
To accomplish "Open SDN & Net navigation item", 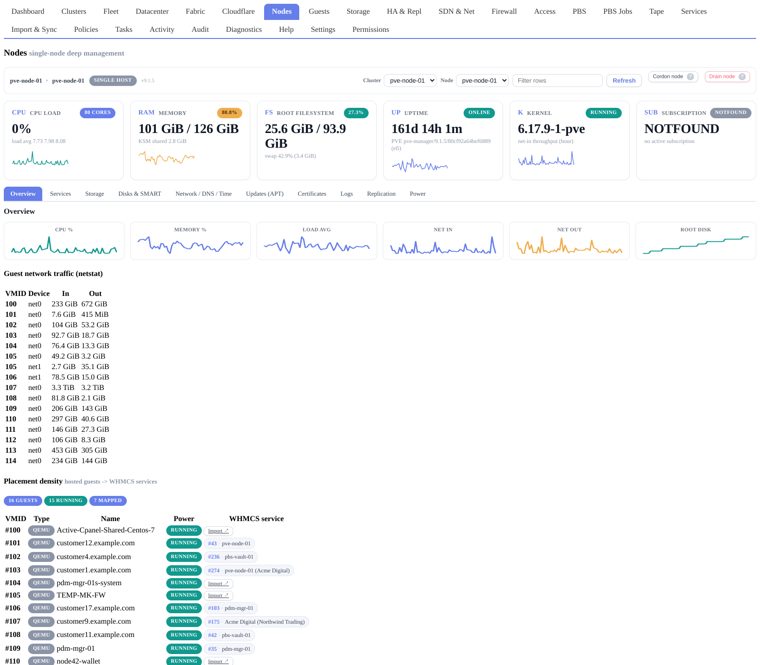I will coord(456,11).
